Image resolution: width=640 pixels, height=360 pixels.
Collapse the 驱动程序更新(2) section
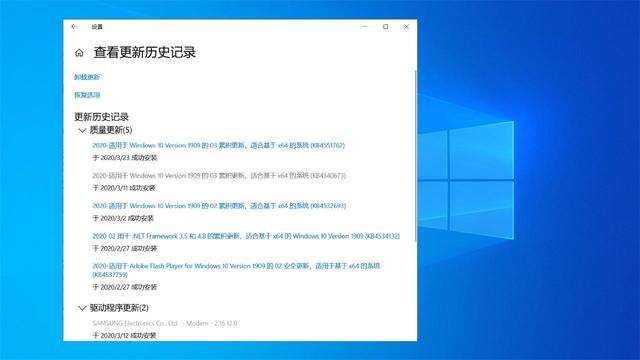[x=113, y=308]
